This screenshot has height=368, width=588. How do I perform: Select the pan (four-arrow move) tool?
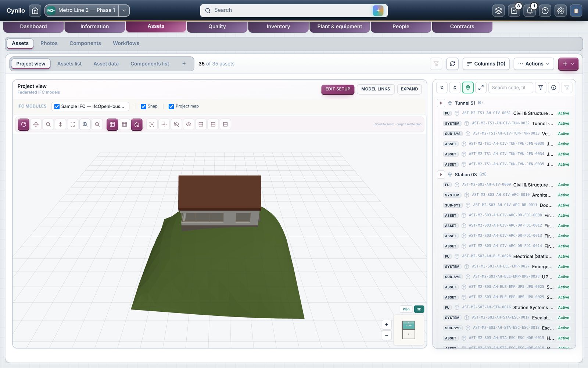[36, 124]
